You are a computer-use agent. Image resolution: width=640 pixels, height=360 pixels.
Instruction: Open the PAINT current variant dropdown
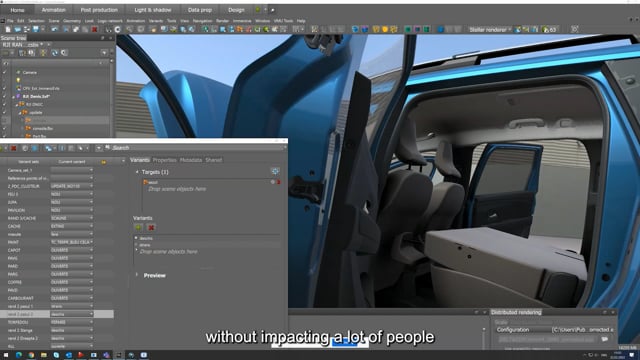(72, 242)
